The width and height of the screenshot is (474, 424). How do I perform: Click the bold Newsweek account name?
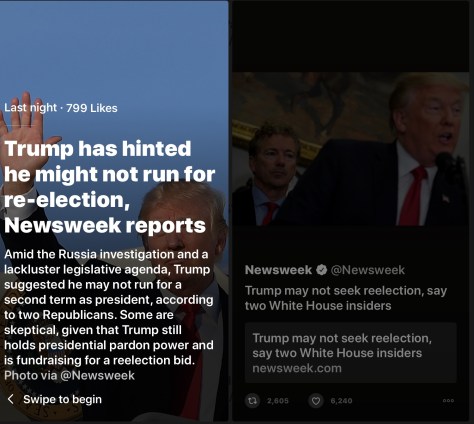[x=278, y=270]
